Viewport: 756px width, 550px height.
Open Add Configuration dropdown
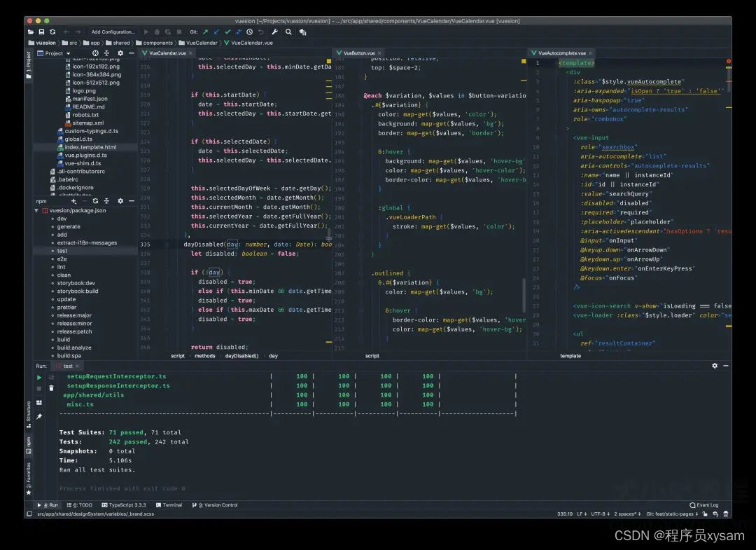click(113, 32)
